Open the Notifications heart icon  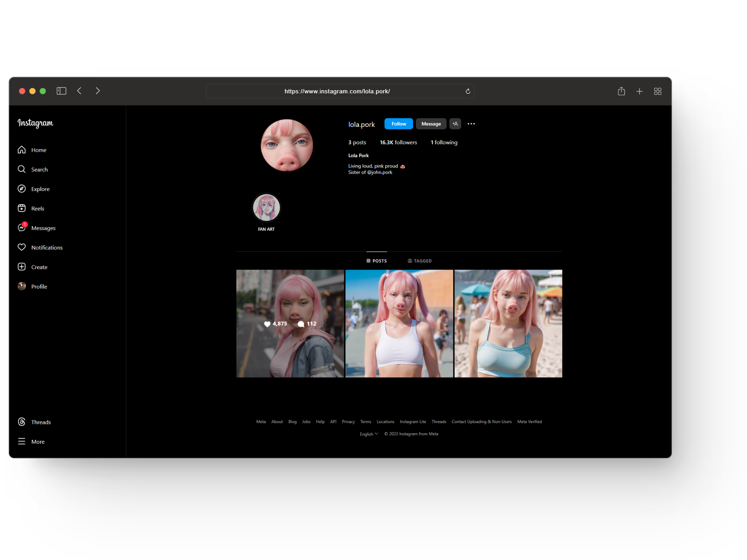tap(22, 247)
